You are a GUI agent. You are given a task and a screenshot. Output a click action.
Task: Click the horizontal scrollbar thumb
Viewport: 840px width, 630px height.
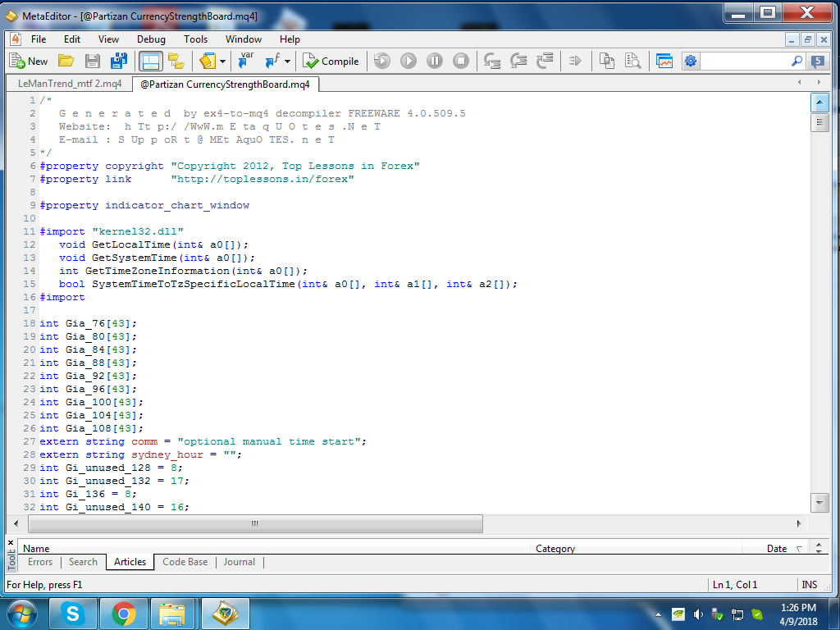click(x=256, y=523)
